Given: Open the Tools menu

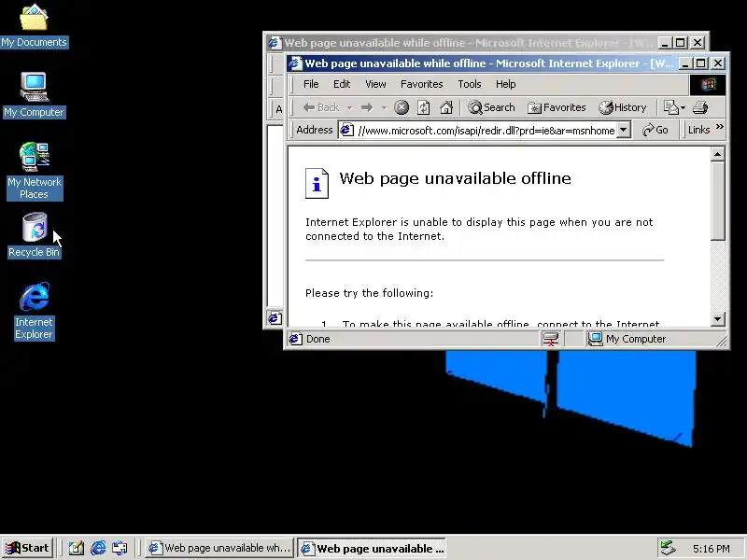Looking at the screenshot, I should tap(470, 84).
